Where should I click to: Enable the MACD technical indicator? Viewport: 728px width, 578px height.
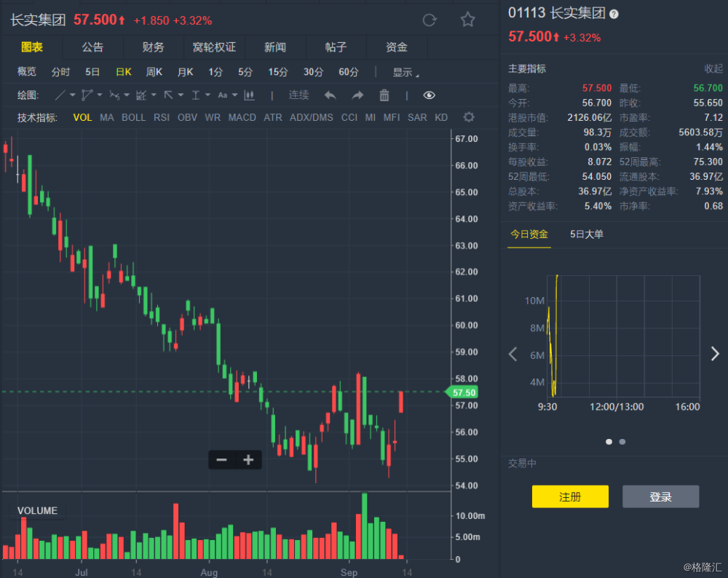242,117
